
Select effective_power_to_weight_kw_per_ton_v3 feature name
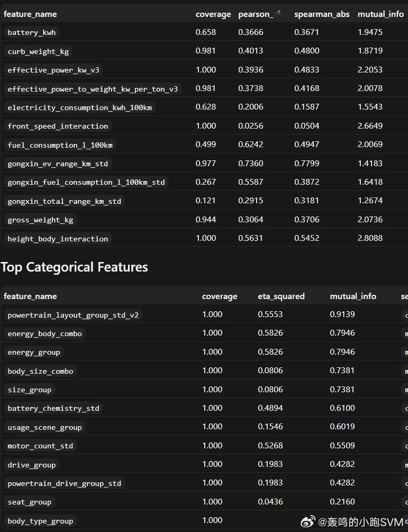(x=93, y=89)
